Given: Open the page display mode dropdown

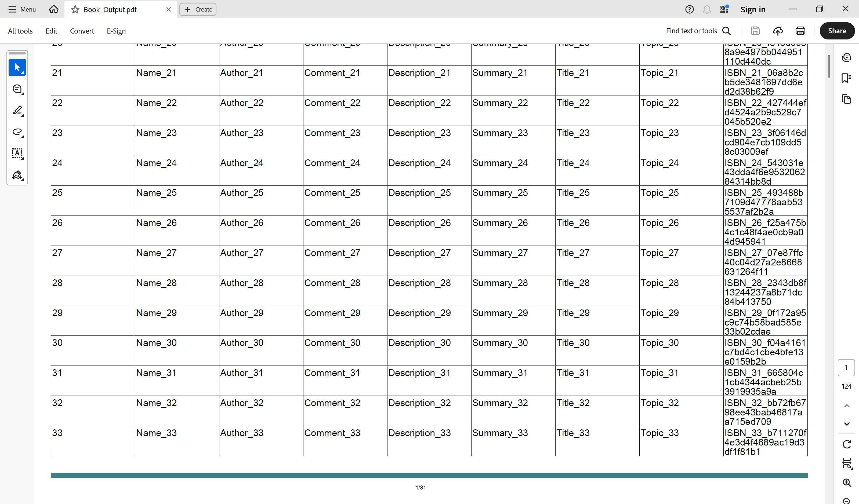Looking at the screenshot, I should click(847, 463).
